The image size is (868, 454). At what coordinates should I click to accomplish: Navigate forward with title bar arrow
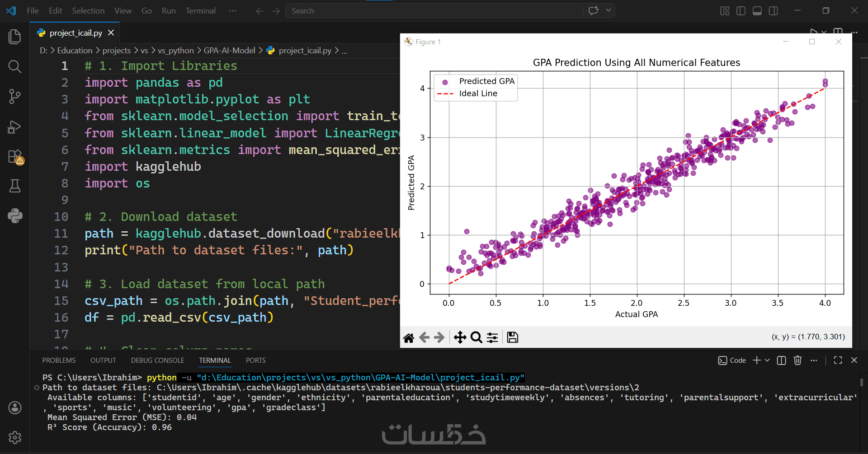276,11
